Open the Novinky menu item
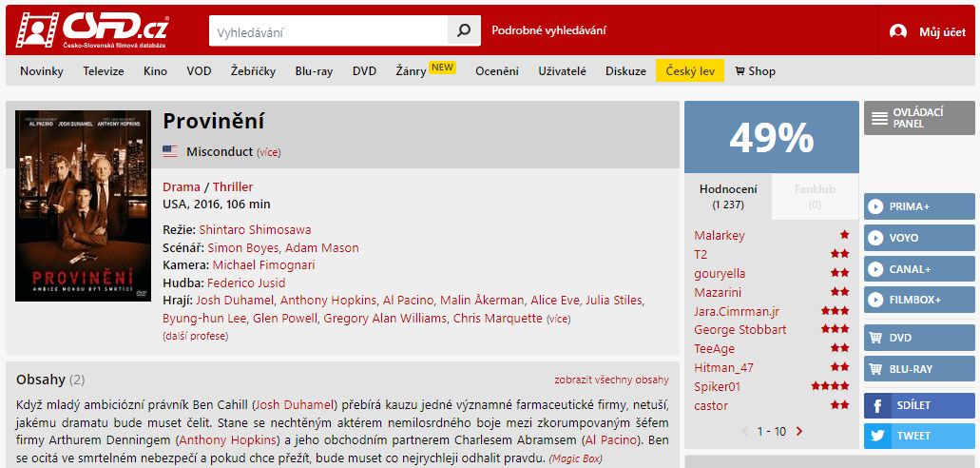The height and width of the screenshot is (468, 980). (x=42, y=71)
